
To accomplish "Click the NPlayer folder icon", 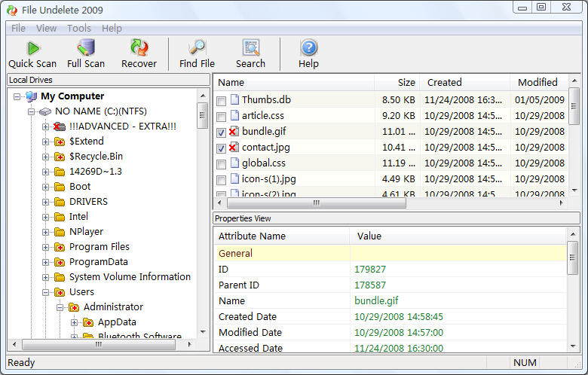I will tap(60, 232).
